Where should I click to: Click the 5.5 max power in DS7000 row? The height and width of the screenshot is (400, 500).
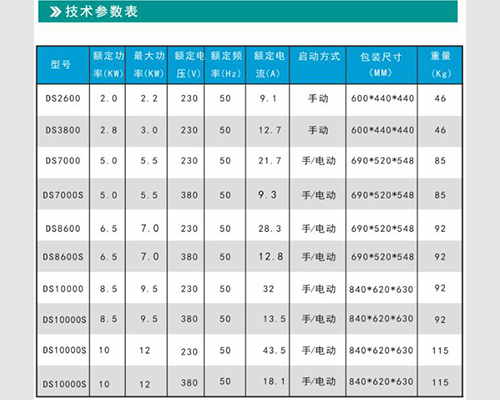(149, 161)
